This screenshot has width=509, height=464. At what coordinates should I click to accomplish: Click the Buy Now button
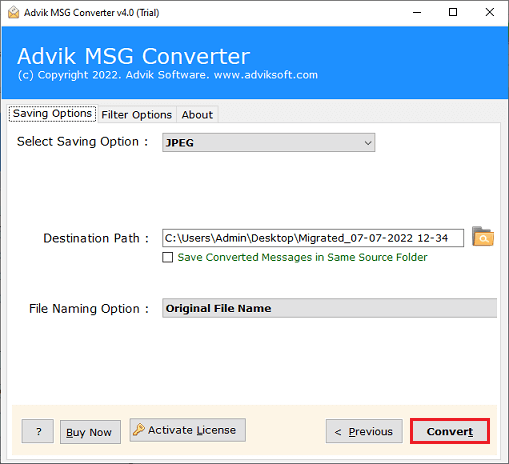coord(90,432)
